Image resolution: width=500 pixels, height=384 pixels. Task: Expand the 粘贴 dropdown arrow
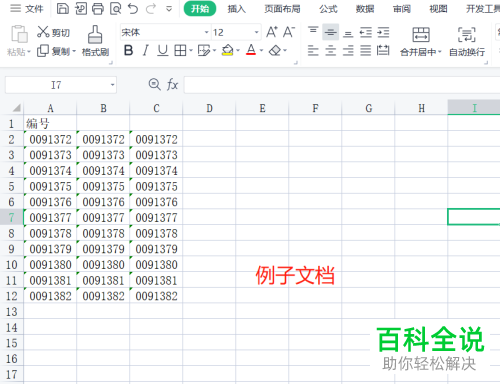coord(29,52)
